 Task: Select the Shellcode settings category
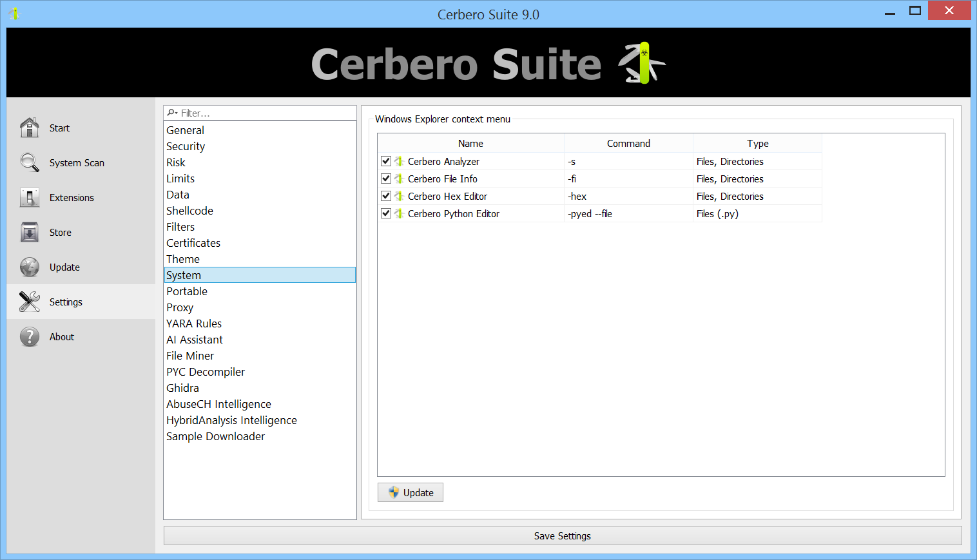[260, 211]
